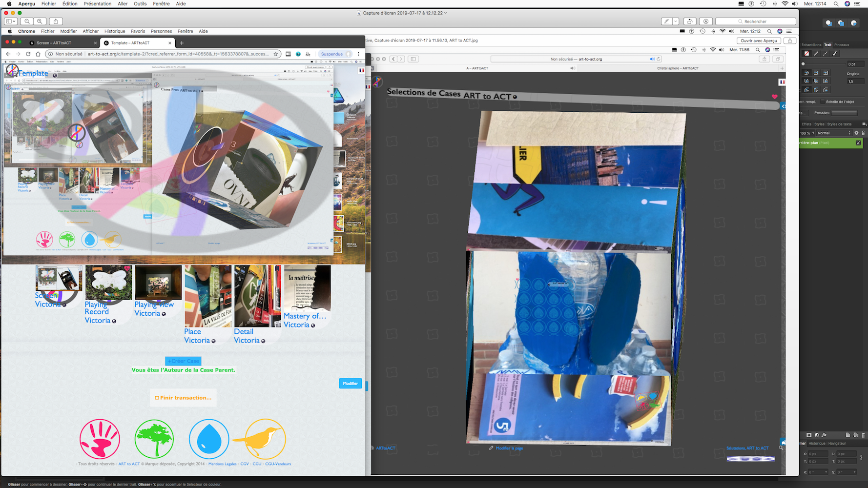Switch to the Échantillons panel tab
Viewport: 868px width, 488px height.
pyautogui.click(x=811, y=45)
